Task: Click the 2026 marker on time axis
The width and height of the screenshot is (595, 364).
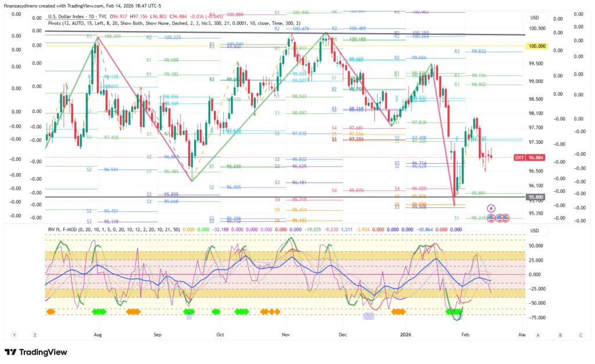Action: coord(406,335)
